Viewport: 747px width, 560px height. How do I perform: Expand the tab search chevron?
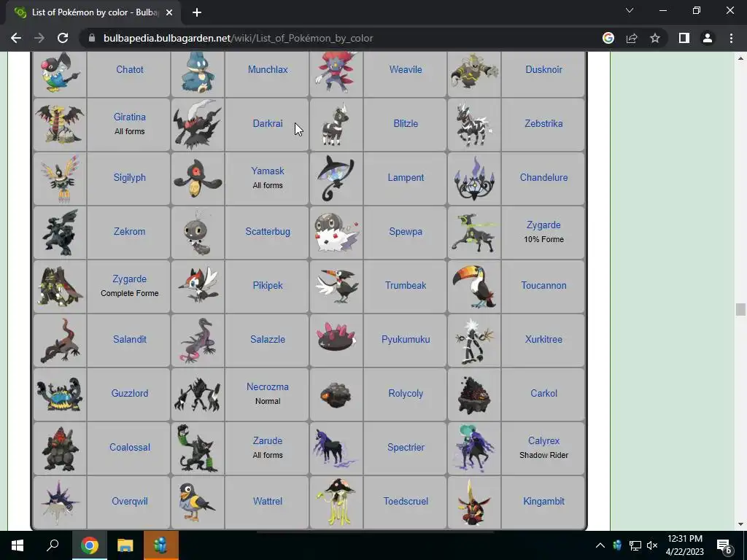point(630,10)
